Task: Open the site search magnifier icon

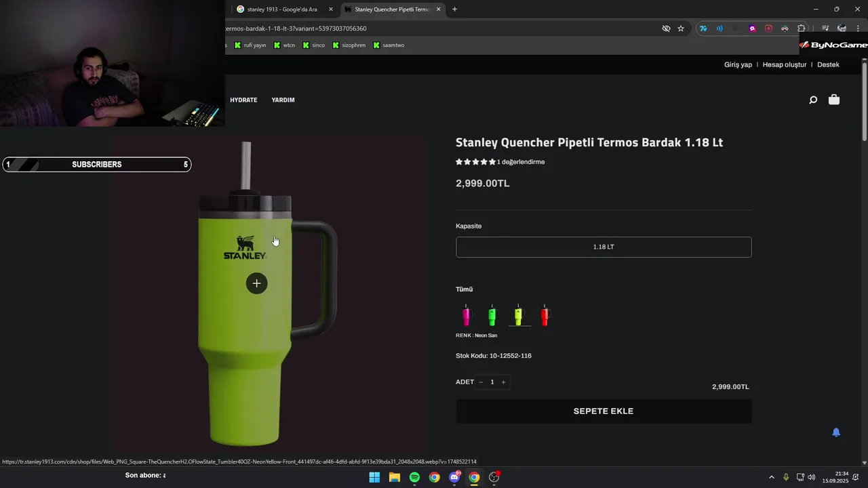Action: (x=813, y=100)
